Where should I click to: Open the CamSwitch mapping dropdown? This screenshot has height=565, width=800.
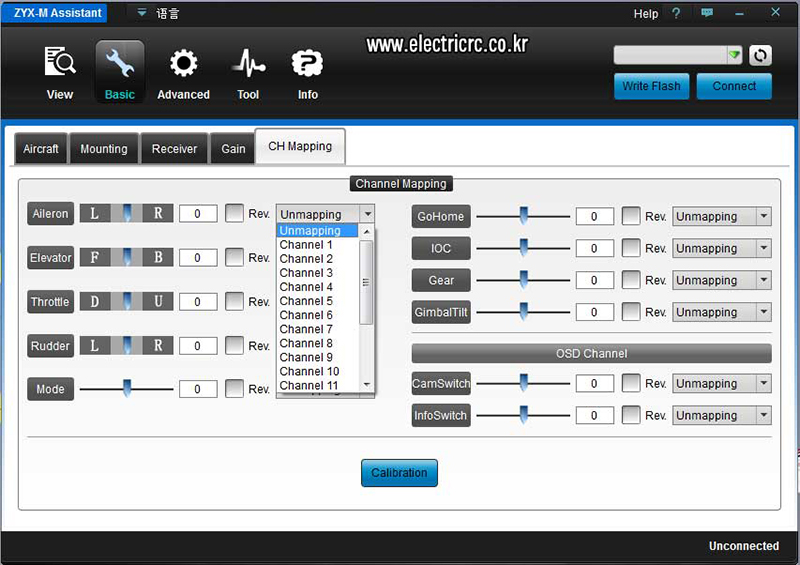pos(721,383)
